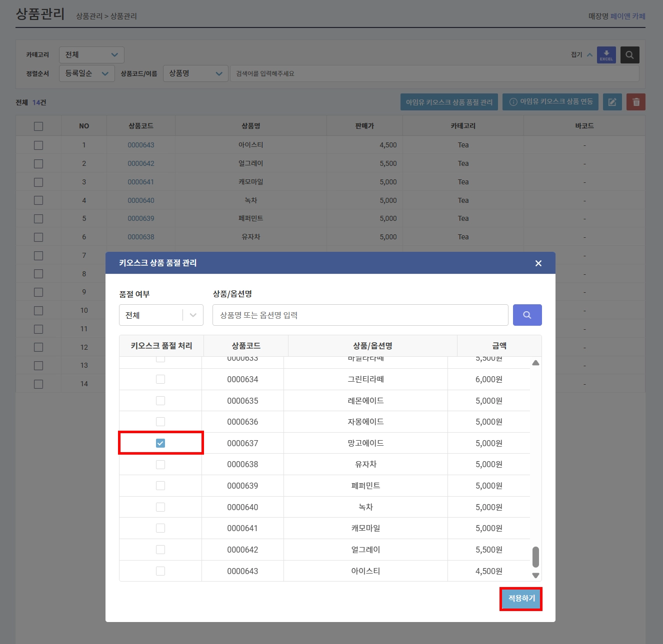Click the Excel download icon

606,55
